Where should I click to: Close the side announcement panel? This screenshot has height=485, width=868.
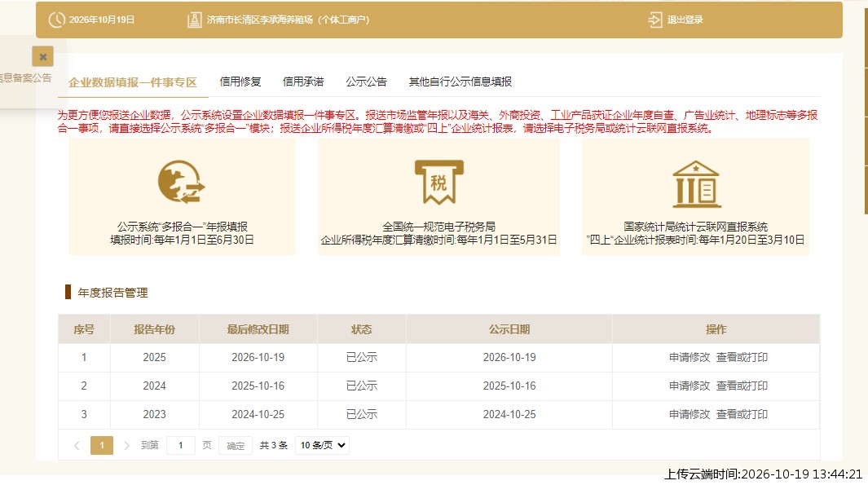[x=42, y=56]
